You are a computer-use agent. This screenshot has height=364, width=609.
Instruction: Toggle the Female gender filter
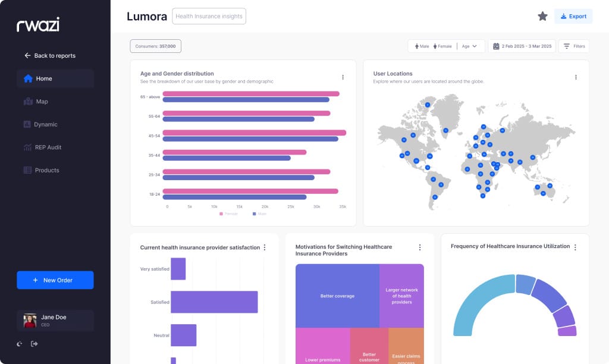pyautogui.click(x=442, y=46)
